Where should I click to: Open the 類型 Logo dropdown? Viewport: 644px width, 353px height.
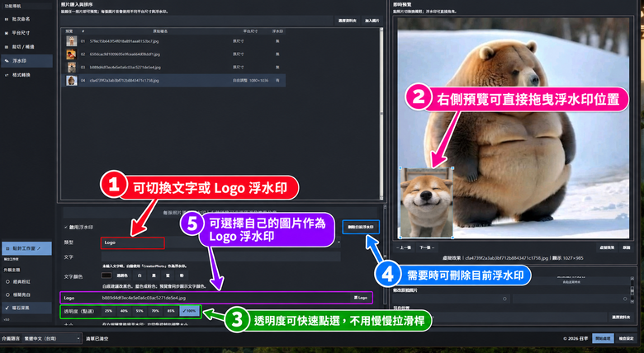click(x=220, y=242)
